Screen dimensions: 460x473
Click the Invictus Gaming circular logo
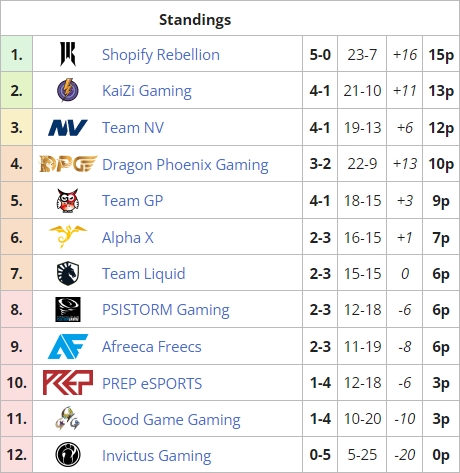coord(68,455)
